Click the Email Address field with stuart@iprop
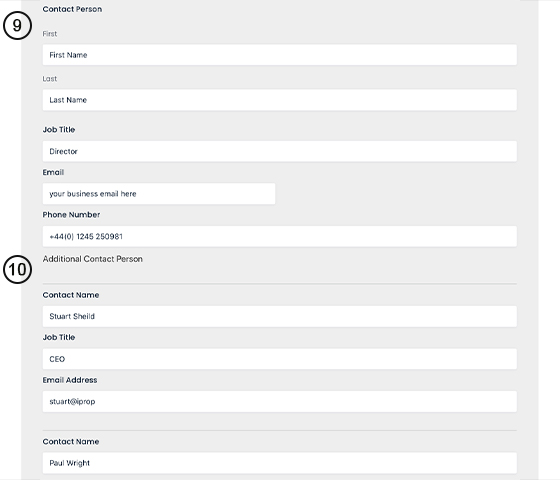The height and width of the screenshot is (480, 560). pyautogui.click(x=280, y=401)
